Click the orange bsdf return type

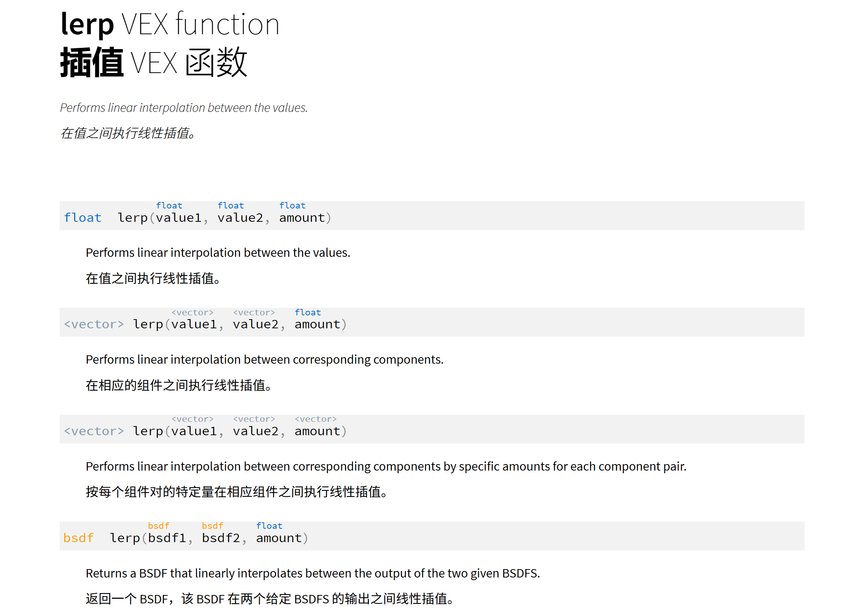pos(78,538)
